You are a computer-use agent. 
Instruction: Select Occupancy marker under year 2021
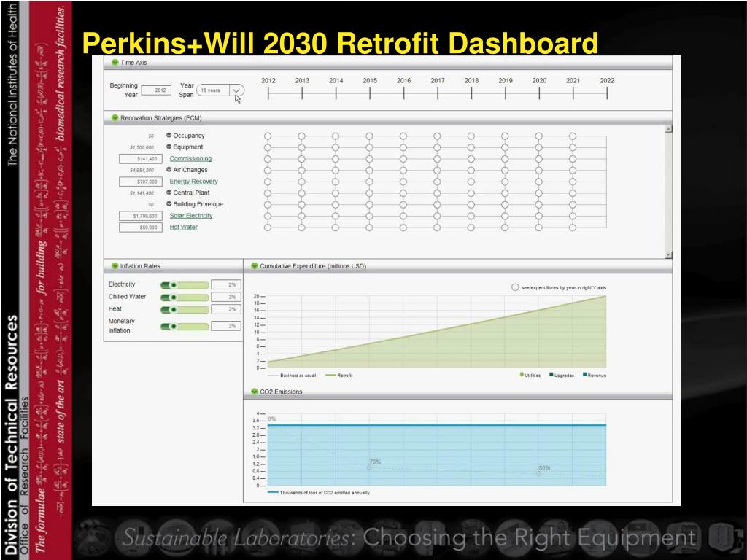click(x=573, y=136)
